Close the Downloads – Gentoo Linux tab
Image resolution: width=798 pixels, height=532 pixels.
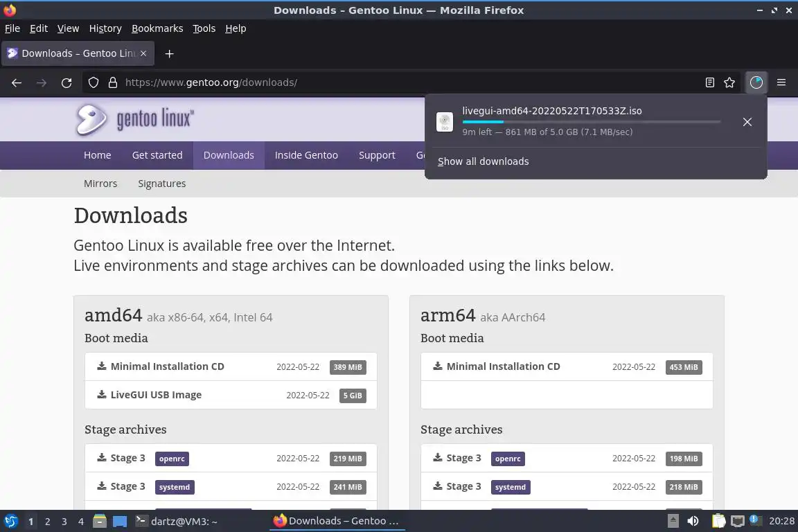tap(143, 53)
